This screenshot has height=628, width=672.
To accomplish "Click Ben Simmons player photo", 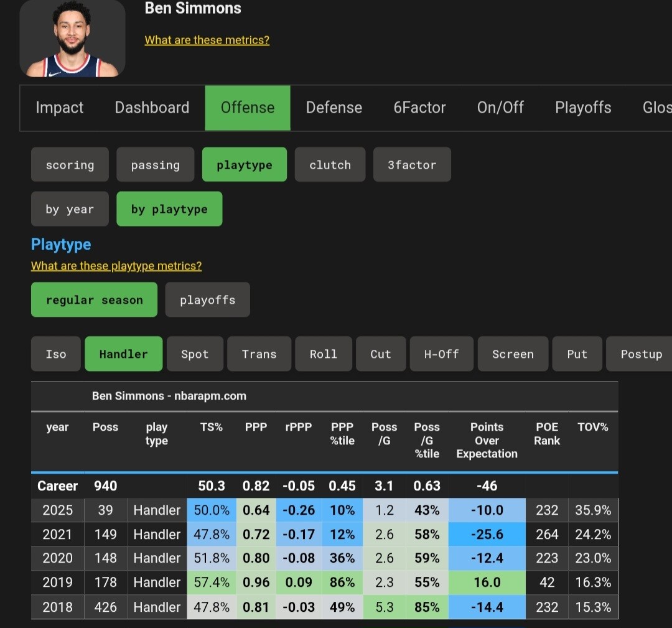I will (x=72, y=39).
